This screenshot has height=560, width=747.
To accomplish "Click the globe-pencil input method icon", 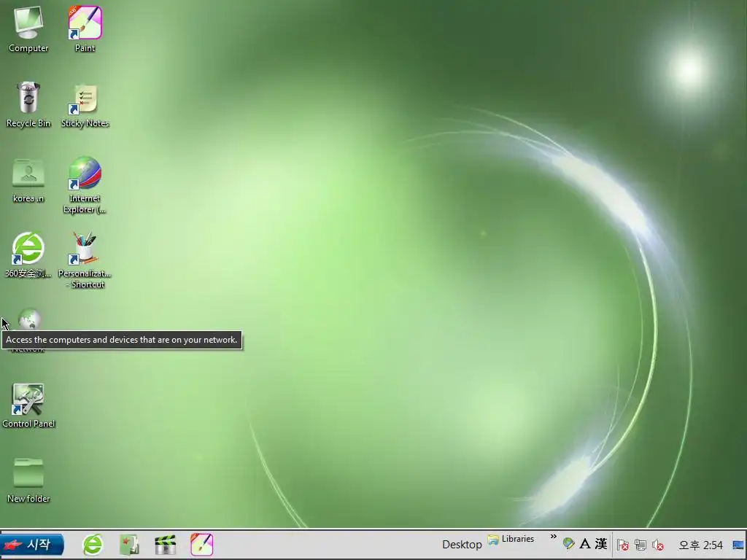I will [568, 543].
